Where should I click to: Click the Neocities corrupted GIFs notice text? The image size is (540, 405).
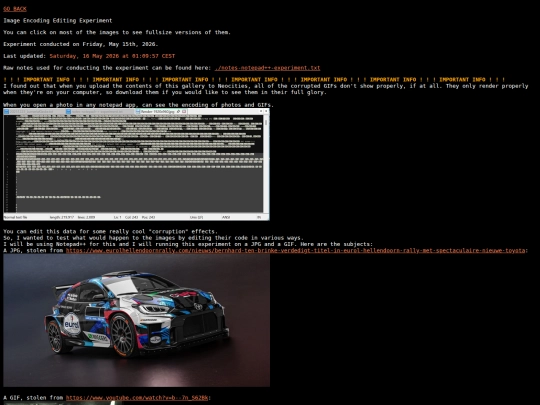tap(266, 89)
